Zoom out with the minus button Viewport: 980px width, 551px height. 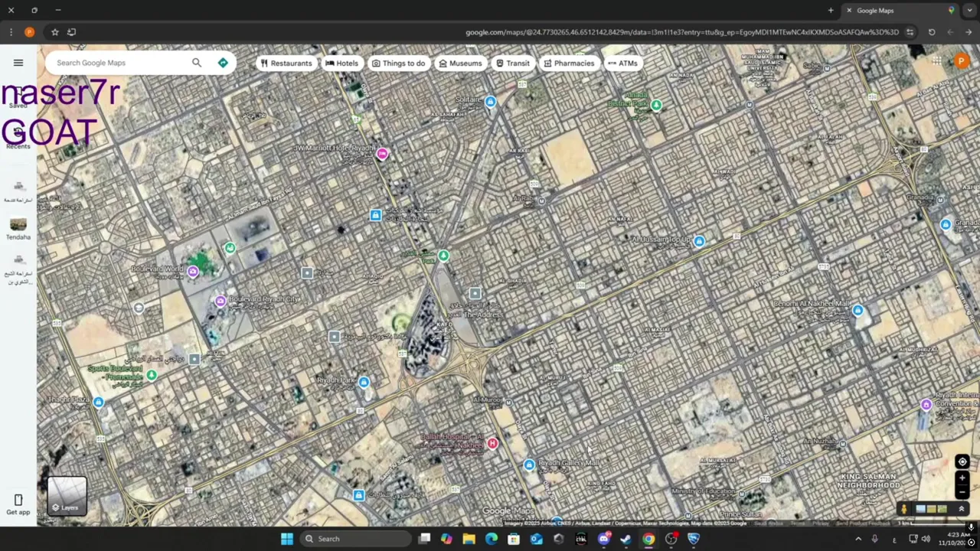[962, 491]
